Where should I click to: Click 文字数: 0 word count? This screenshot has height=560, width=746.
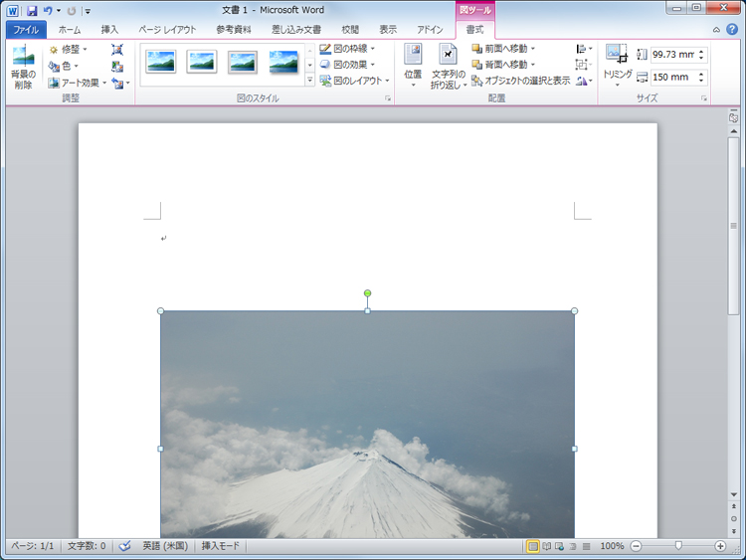87,546
